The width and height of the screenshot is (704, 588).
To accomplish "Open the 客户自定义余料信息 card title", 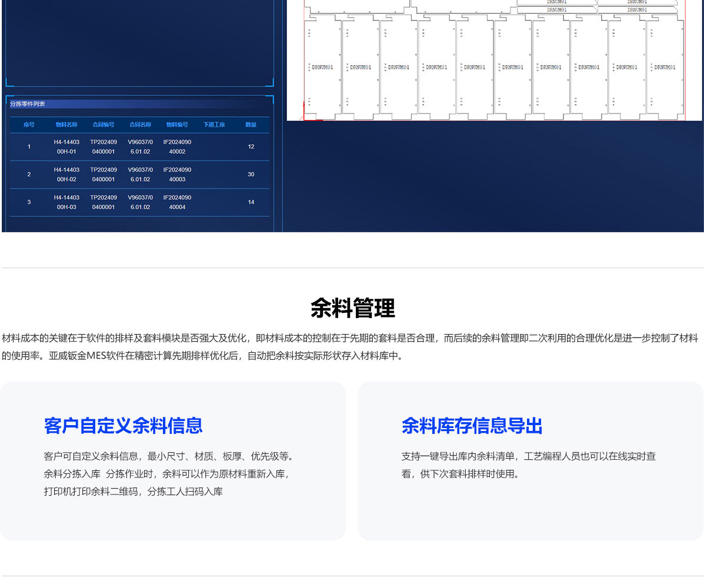I will (x=123, y=426).
